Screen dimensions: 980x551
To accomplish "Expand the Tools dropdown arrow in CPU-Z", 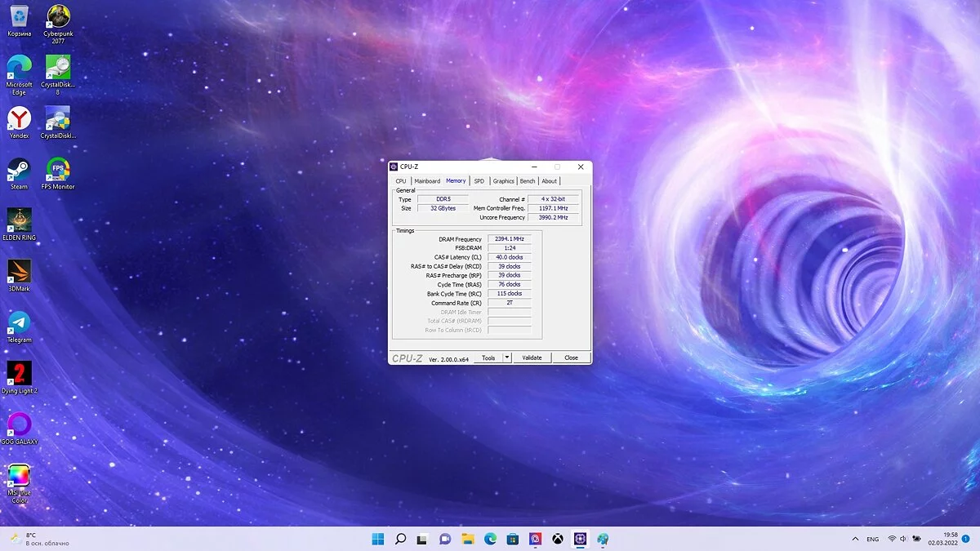I will click(507, 358).
